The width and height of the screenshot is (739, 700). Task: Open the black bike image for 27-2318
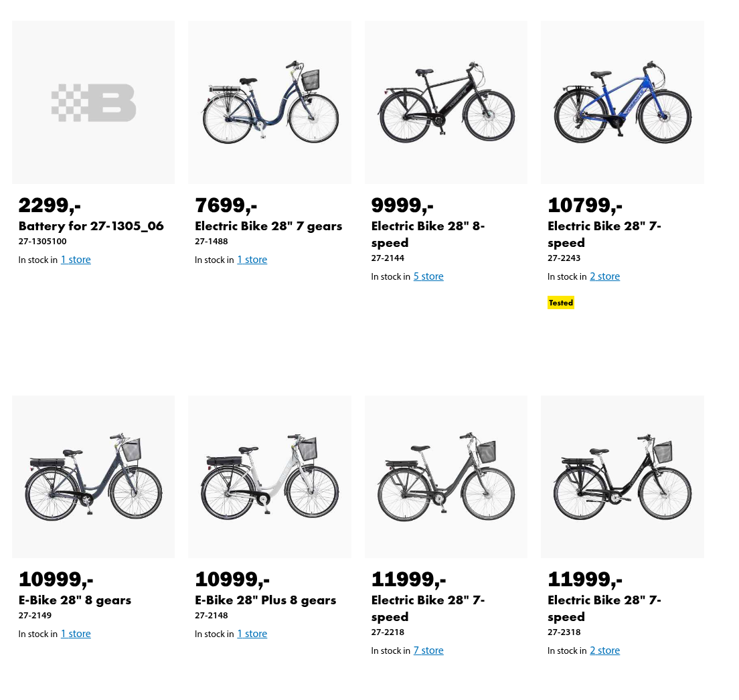pyautogui.click(x=622, y=476)
